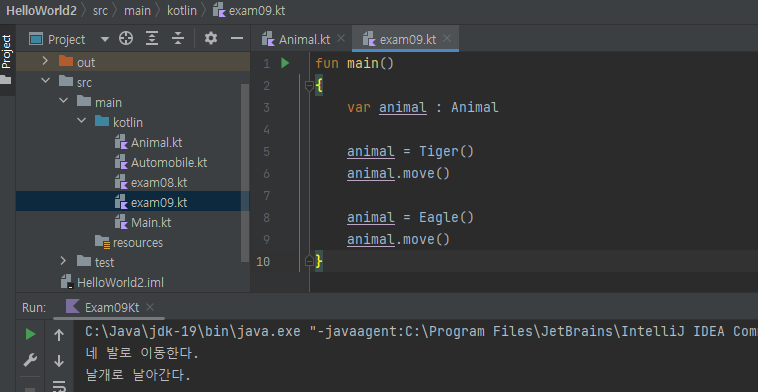Switch to the Animal.kt editor tab

296,39
